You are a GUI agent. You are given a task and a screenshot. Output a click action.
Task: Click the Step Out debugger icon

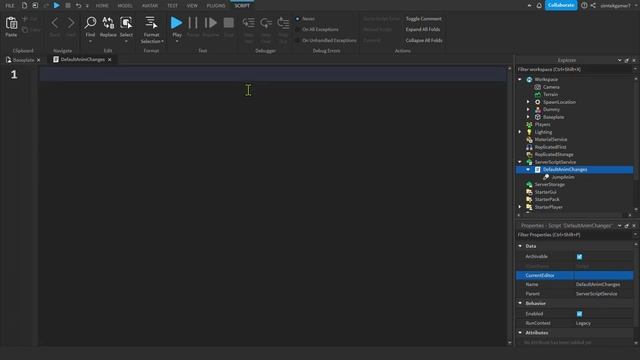[283, 23]
